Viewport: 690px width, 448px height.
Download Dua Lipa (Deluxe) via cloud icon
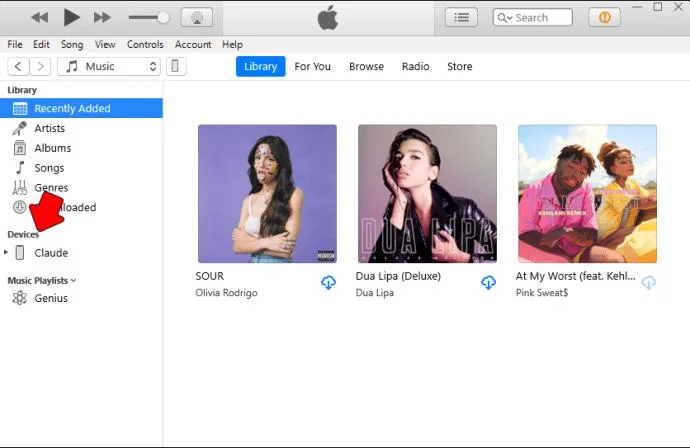coord(488,283)
